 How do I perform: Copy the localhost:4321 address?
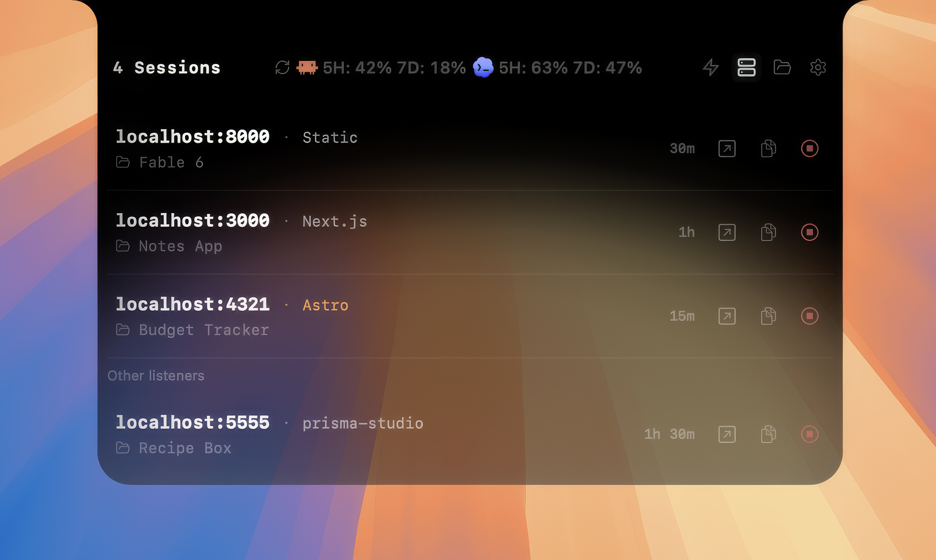768,316
